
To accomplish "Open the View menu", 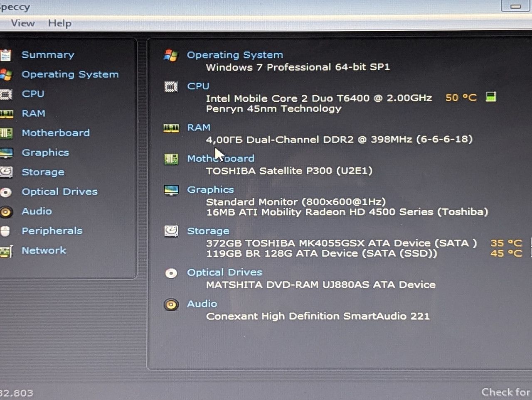I will point(23,23).
